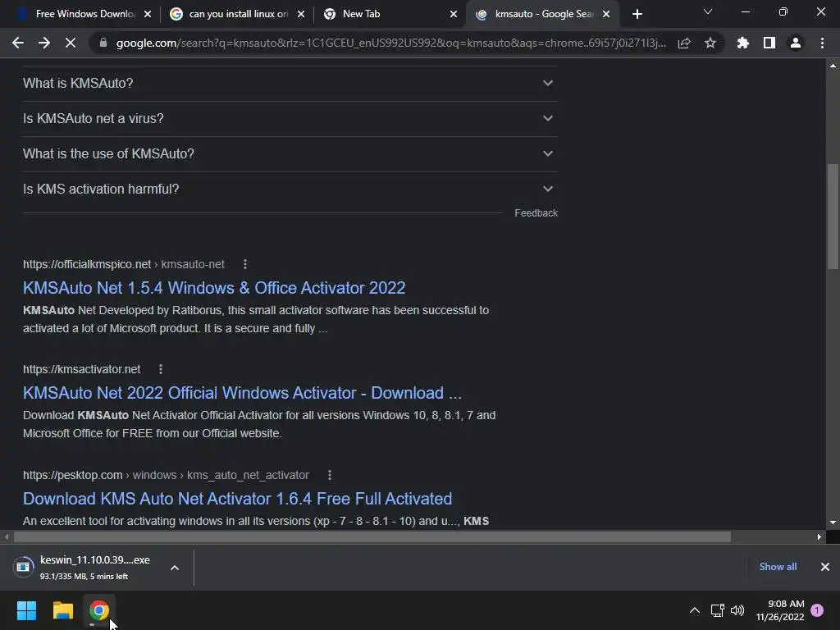Open download options chevron for keswin file
This screenshot has height=630, width=840.
coord(175,568)
